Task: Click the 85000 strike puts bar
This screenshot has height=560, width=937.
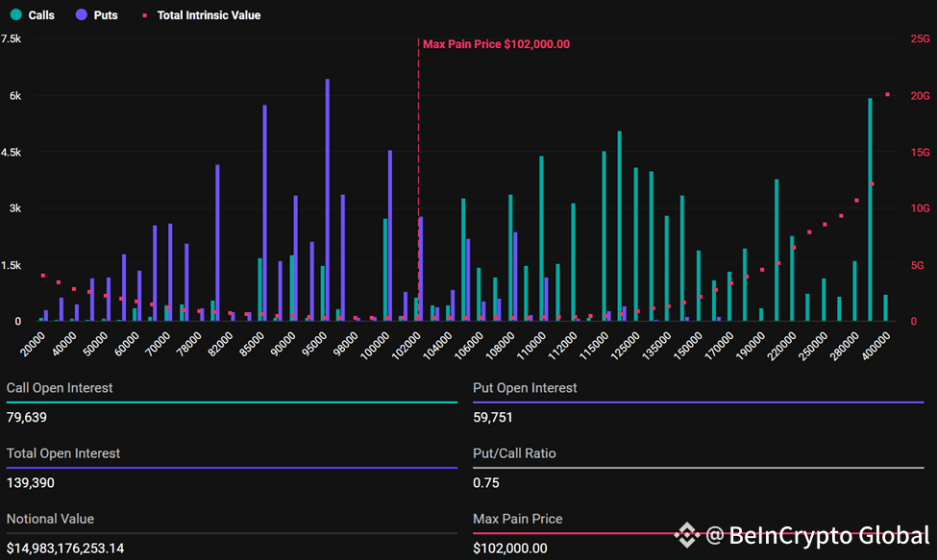Action: coord(264,213)
